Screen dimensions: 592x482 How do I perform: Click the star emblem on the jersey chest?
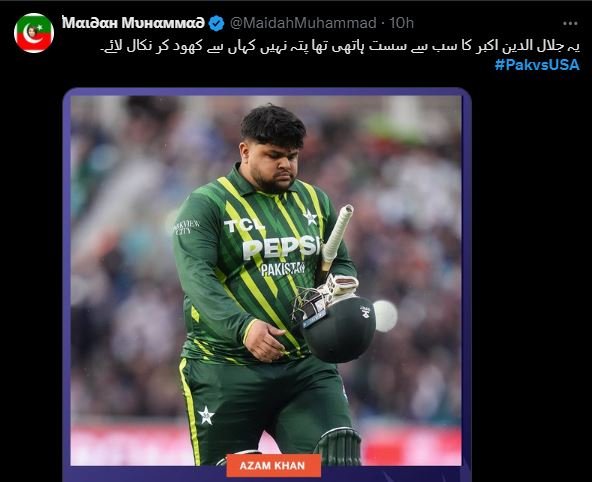point(310,217)
